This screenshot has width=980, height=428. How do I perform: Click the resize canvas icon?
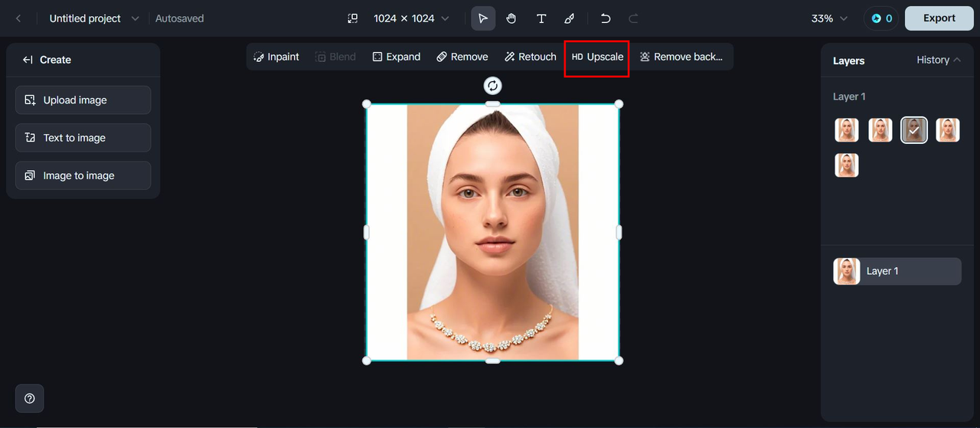pyautogui.click(x=352, y=18)
